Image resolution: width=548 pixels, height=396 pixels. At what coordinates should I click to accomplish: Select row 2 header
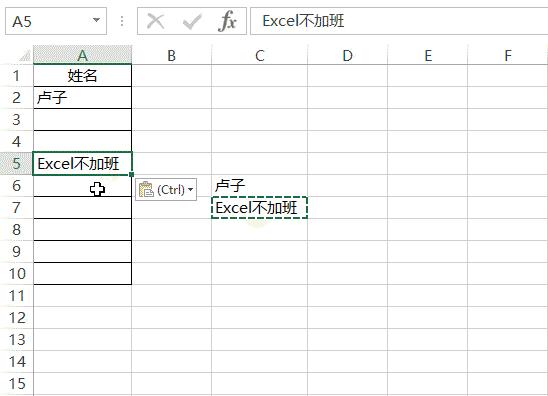point(16,98)
